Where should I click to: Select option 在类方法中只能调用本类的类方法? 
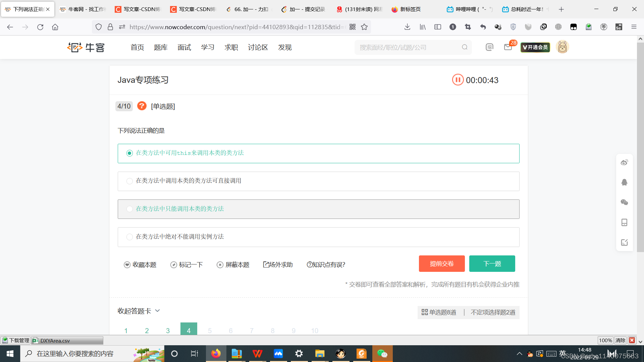pos(318,209)
